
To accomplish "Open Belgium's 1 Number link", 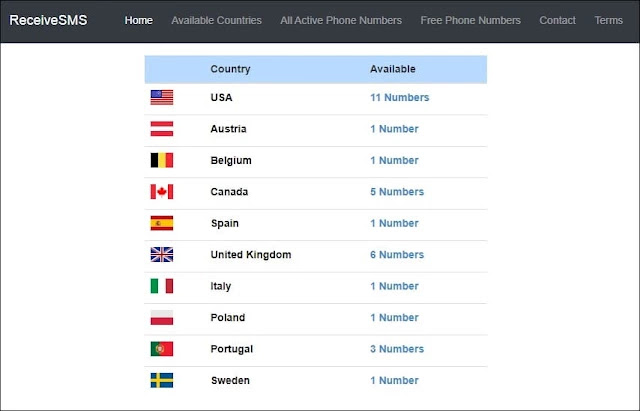I will [394, 160].
